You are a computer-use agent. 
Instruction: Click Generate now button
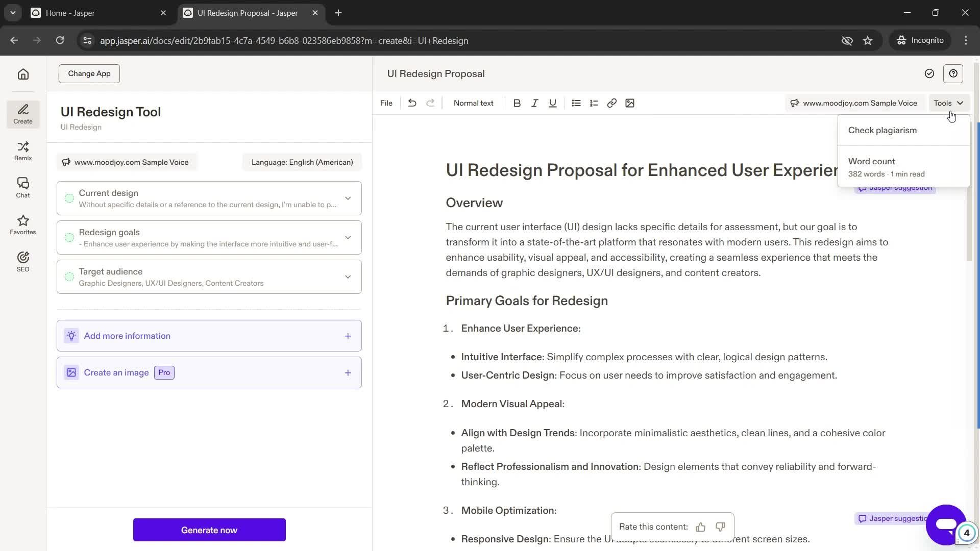click(209, 531)
